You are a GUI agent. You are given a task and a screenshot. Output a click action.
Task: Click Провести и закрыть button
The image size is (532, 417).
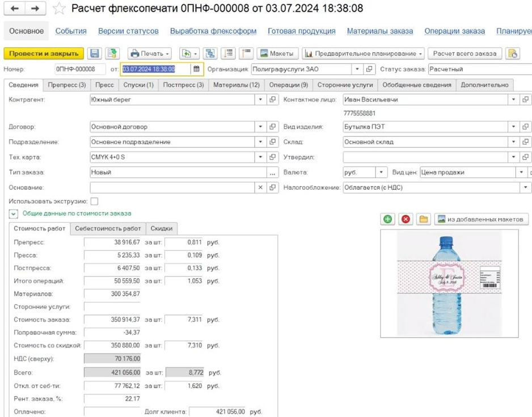(x=44, y=53)
